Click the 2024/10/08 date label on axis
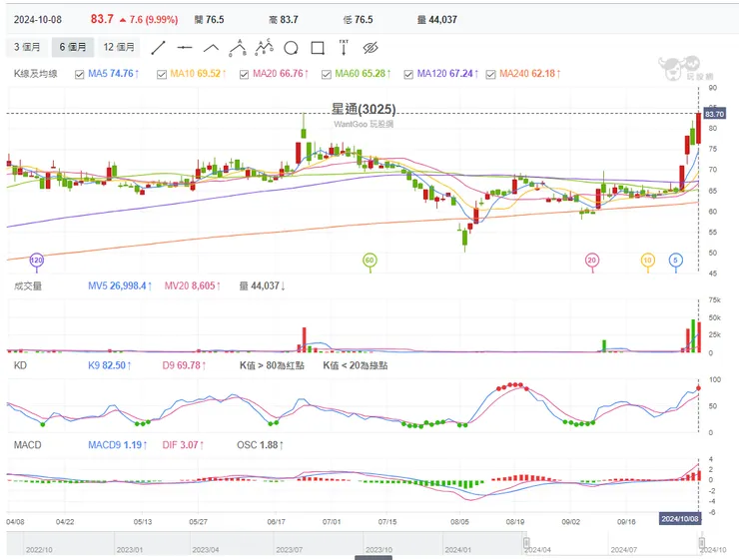This screenshot has width=739, height=560. [680, 518]
